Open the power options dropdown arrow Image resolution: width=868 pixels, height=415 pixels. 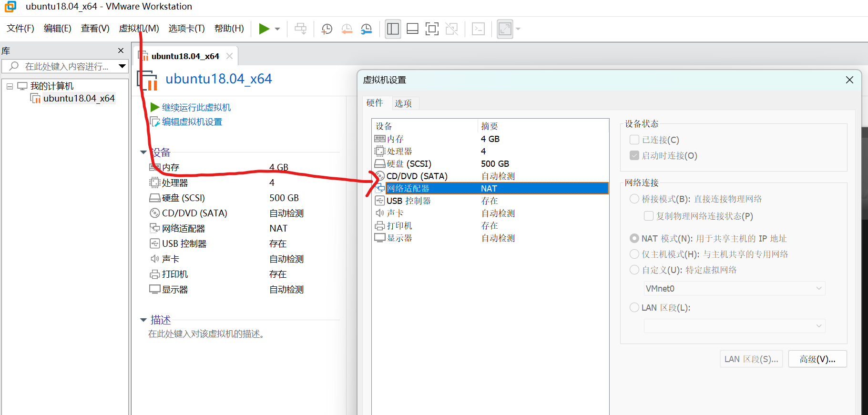point(277,29)
